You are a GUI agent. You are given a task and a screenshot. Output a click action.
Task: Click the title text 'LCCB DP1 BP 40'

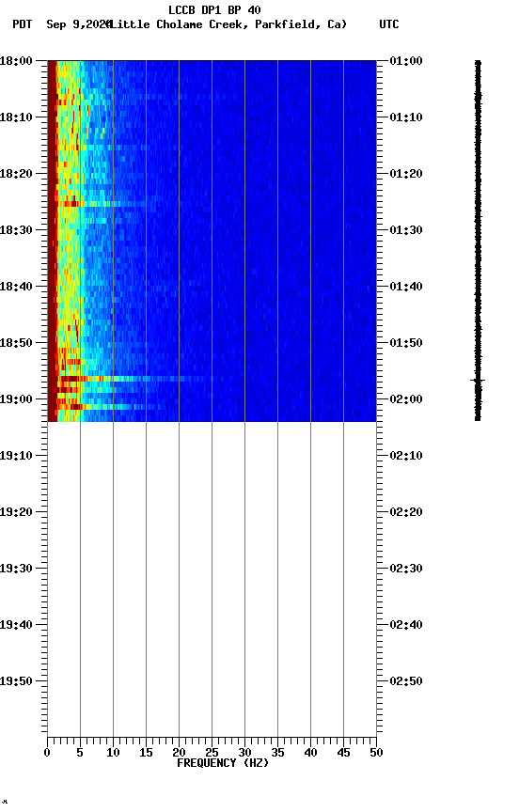click(214, 9)
